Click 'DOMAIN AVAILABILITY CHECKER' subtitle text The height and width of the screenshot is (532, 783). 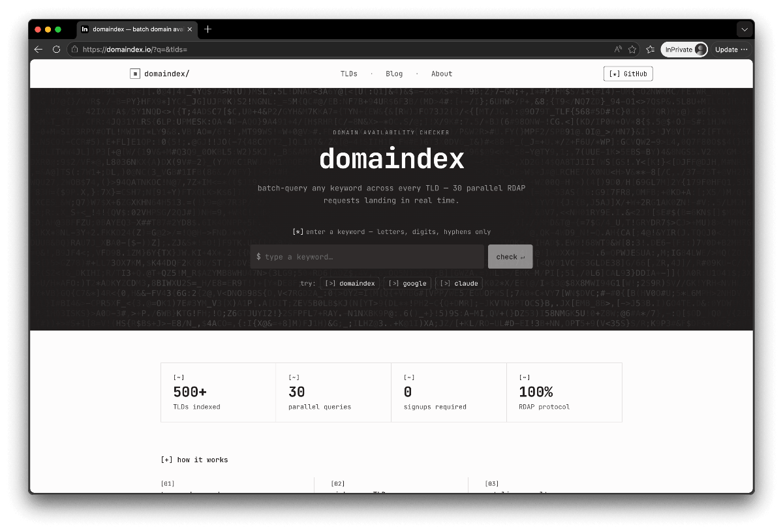point(391,132)
